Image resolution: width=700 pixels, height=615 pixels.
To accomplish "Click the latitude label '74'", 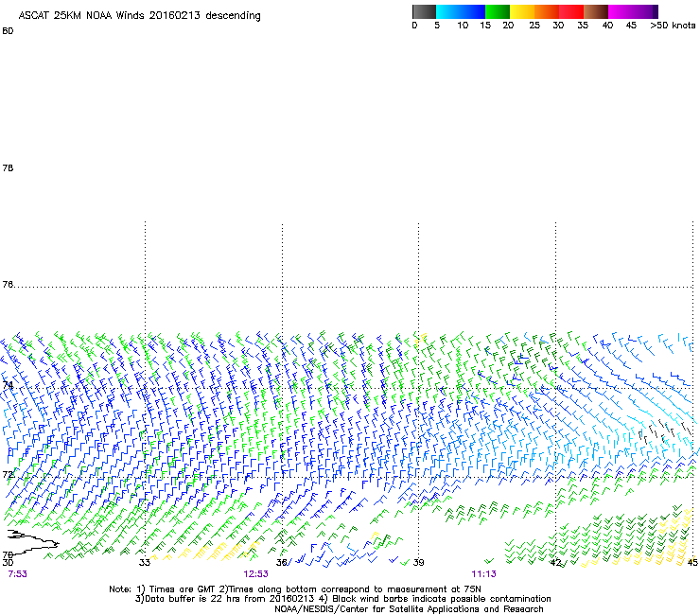I will (x=8, y=385).
